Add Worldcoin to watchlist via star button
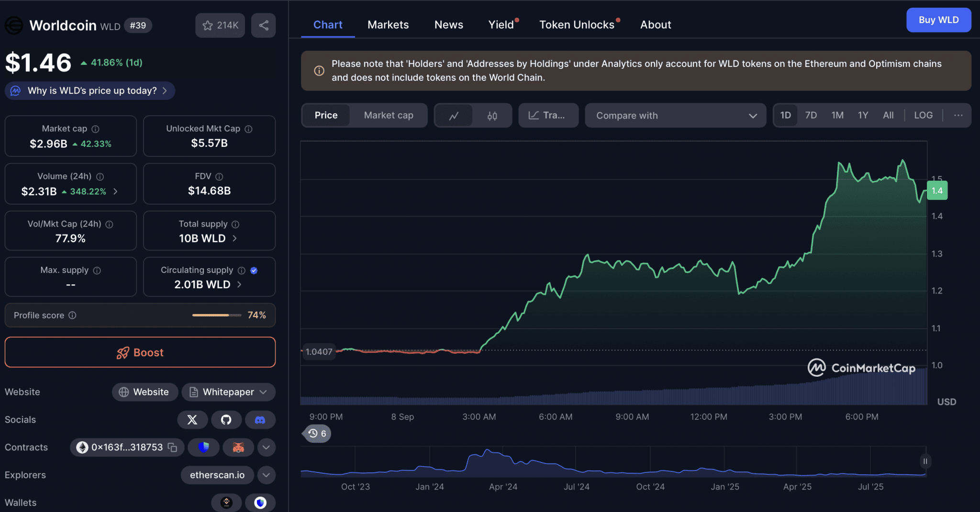This screenshot has height=512, width=980. [x=220, y=25]
